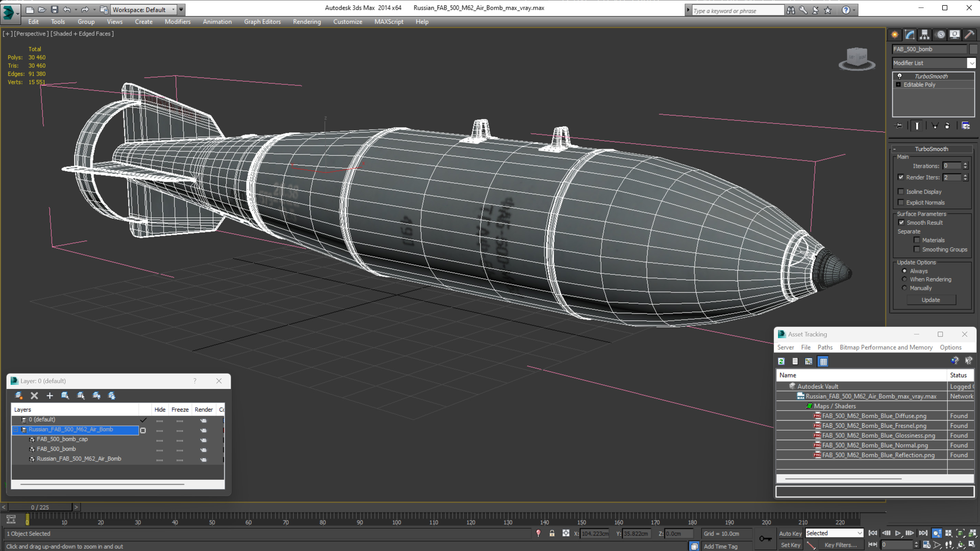Open the Graph Editors menu
This screenshot has width=980, height=551.
[262, 22]
